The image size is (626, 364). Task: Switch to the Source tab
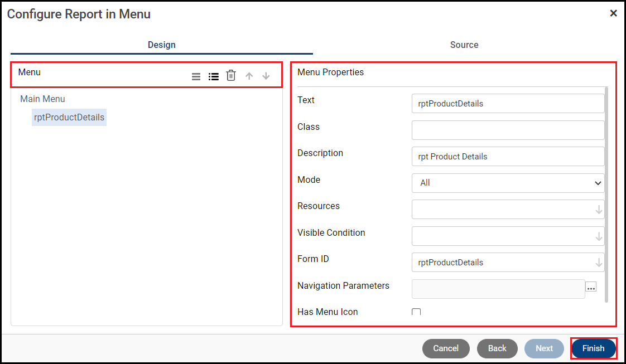(x=464, y=45)
